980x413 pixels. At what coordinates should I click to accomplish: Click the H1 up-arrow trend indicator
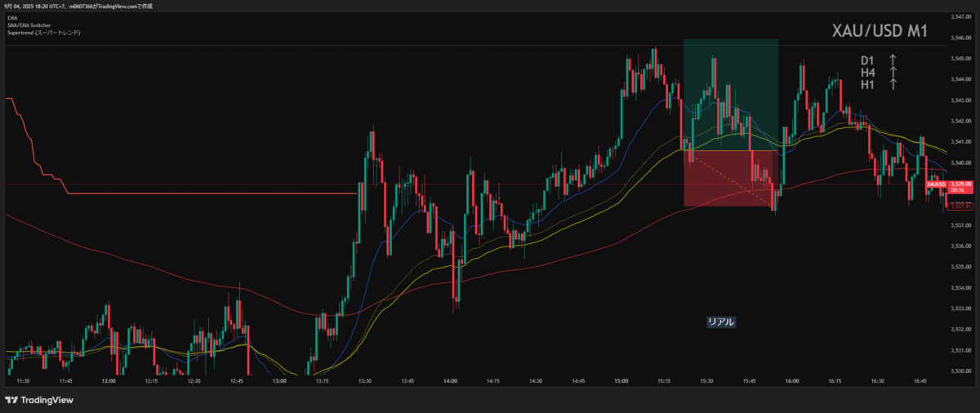pyautogui.click(x=893, y=84)
